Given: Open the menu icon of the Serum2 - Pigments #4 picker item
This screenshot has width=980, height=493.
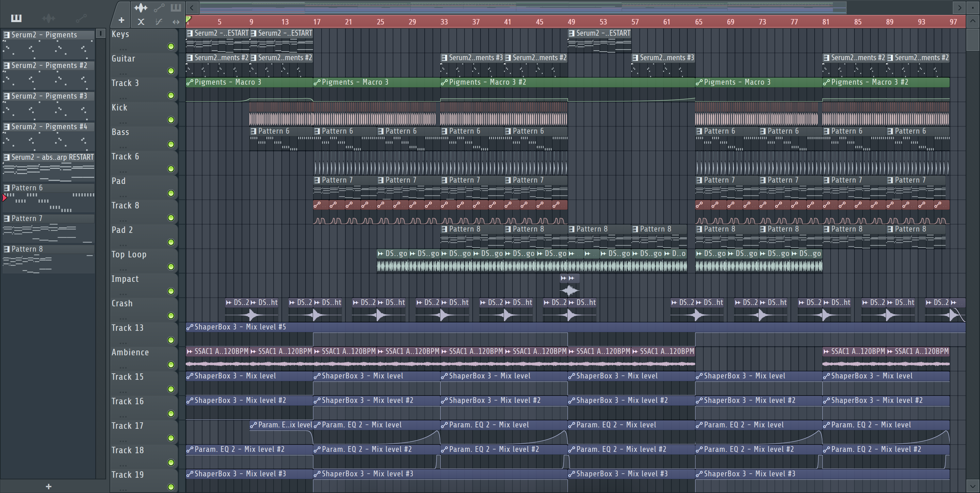Looking at the screenshot, I should 7,126.
